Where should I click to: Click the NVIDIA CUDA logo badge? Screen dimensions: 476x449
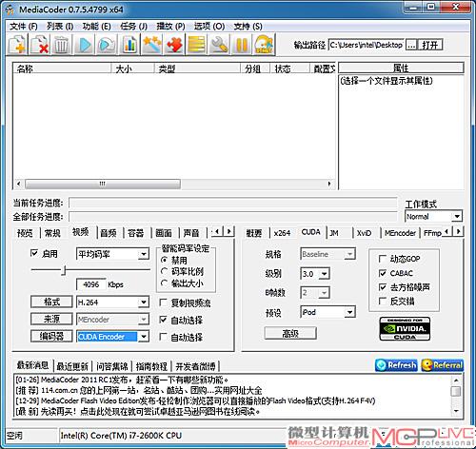click(x=405, y=329)
